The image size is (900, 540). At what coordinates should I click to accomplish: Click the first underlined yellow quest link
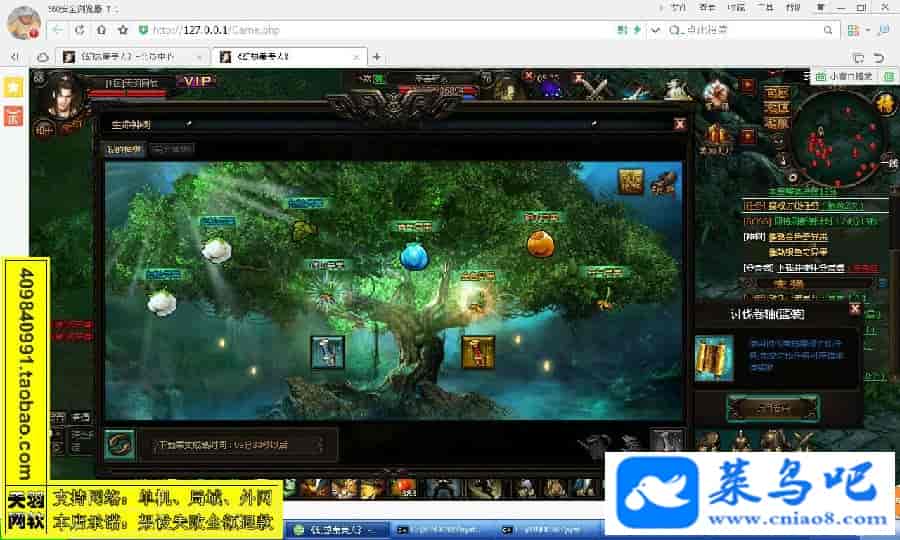point(798,236)
